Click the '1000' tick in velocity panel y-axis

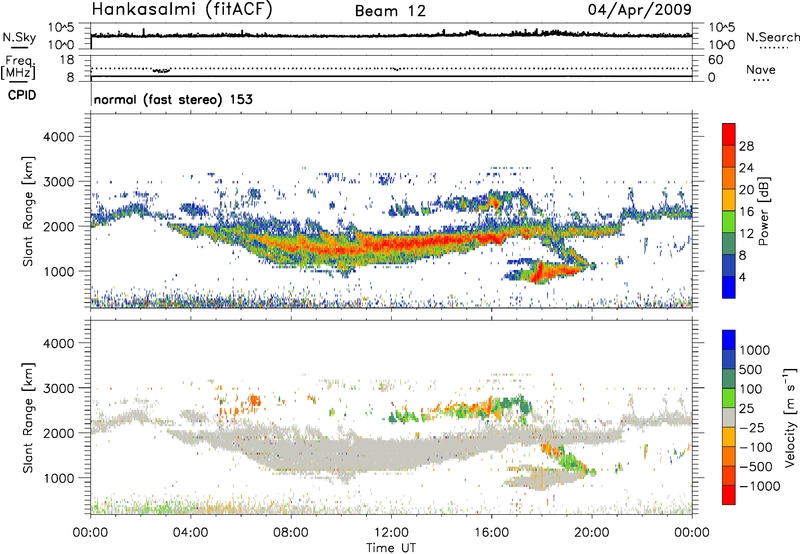point(58,477)
